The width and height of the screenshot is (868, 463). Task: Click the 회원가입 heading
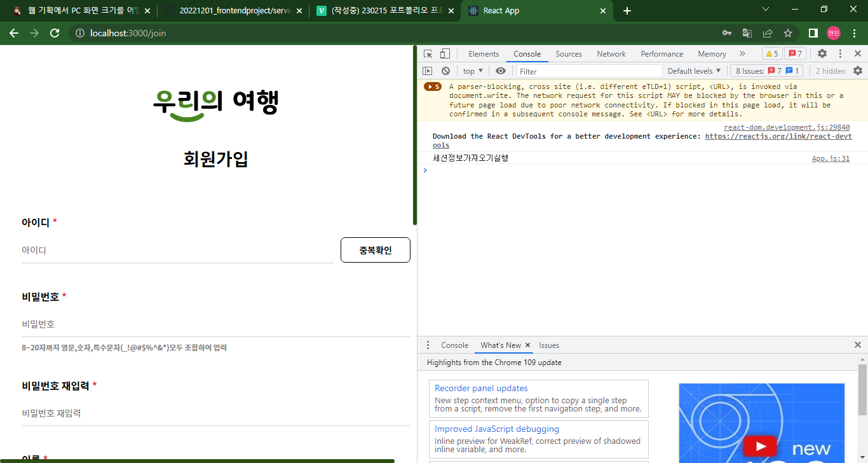pos(215,159)
